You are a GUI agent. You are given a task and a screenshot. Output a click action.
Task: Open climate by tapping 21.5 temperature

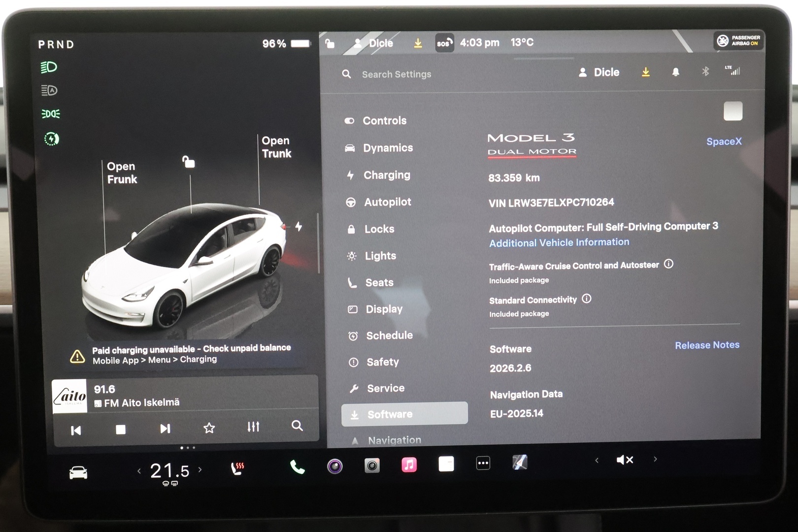click(170, 471)
